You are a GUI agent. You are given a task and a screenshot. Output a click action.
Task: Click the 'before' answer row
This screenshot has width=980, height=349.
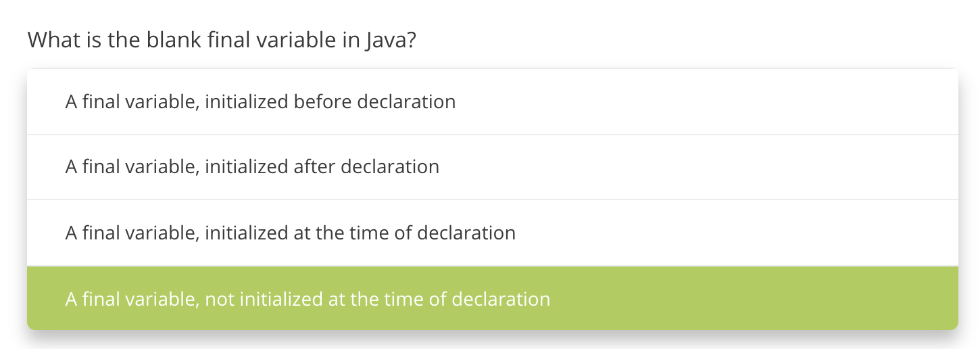(492, 102)
